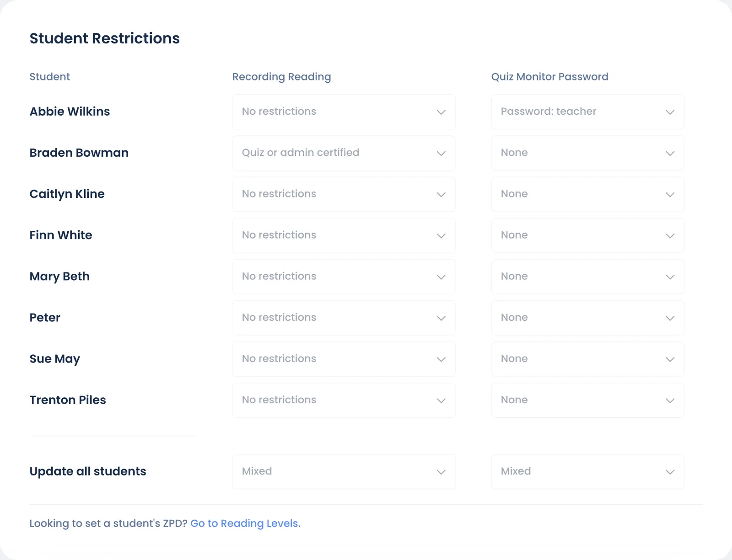Select the name Abbie Wilkins

(70, 112)
